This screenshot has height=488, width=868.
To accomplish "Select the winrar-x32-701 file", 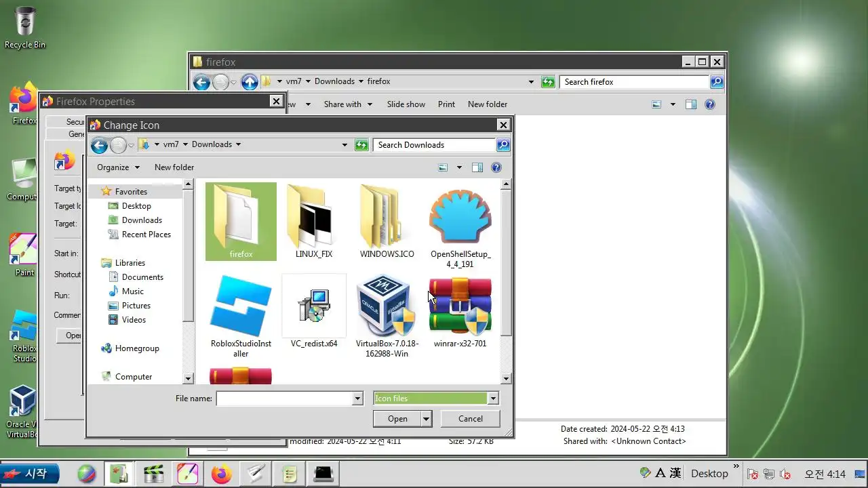I will (x=460, y=312).
